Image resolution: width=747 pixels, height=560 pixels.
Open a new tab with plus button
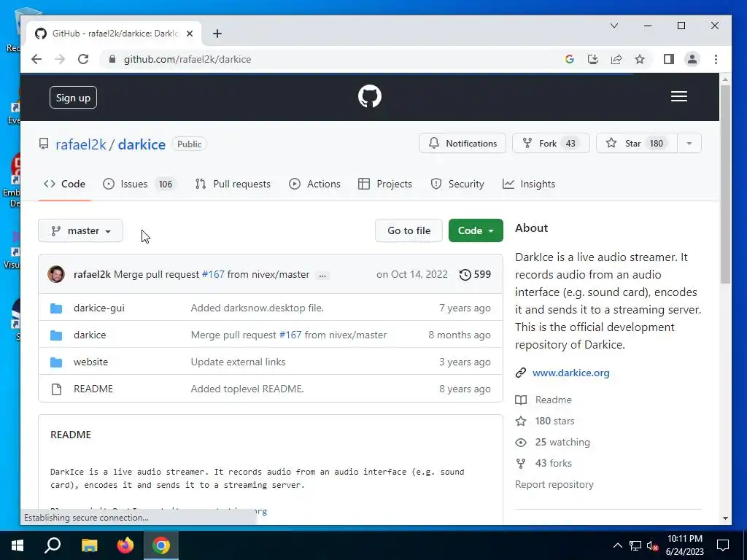pyautogui.click(x=217, y=34)
